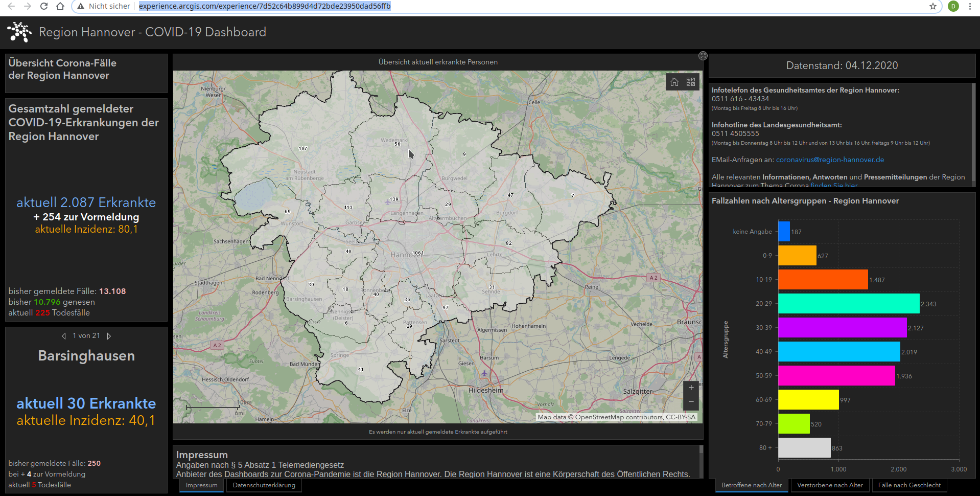The width and height of the screenshot is (980, 496).
Task: Select the 10-19 orange-red bar
Action: 823,280
